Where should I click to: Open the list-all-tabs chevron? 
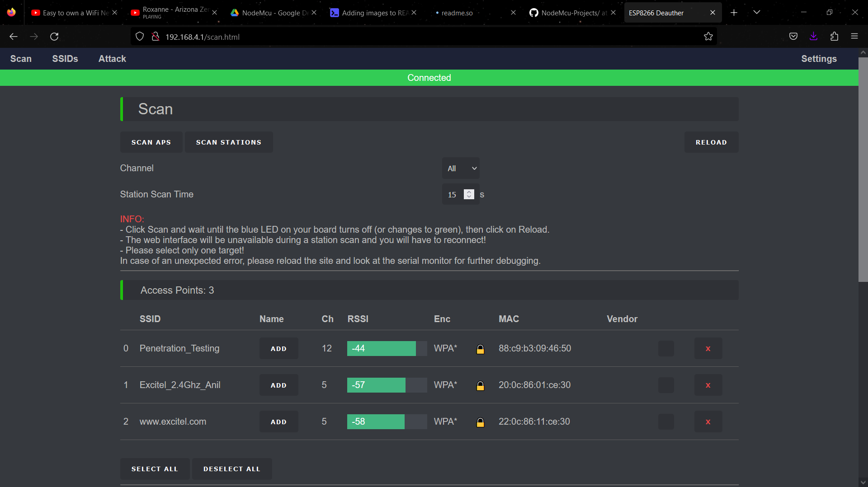757,12
